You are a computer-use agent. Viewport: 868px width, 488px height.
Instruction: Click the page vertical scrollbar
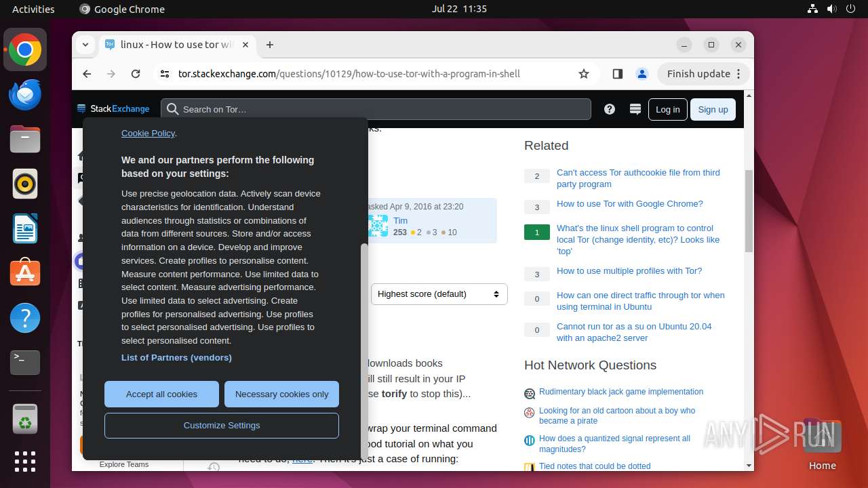tap(749, 210)
